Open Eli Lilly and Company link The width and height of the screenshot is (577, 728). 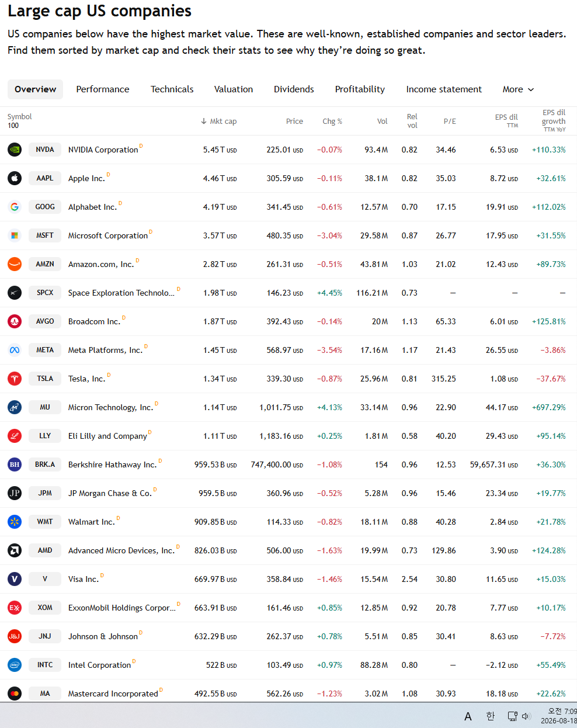tap(107, 436)
